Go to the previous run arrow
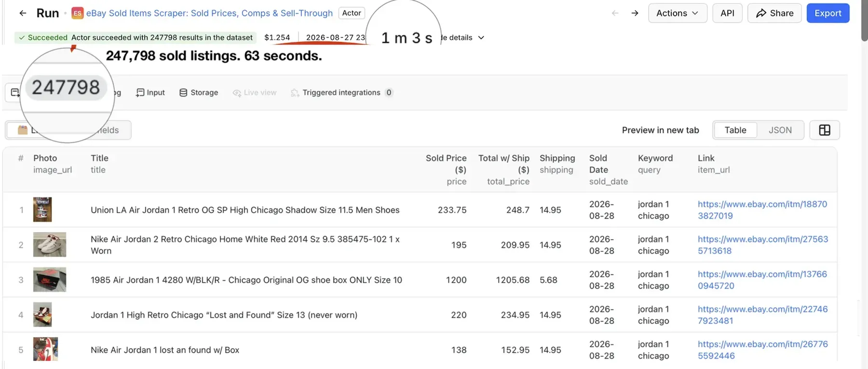 click(615, 13)
